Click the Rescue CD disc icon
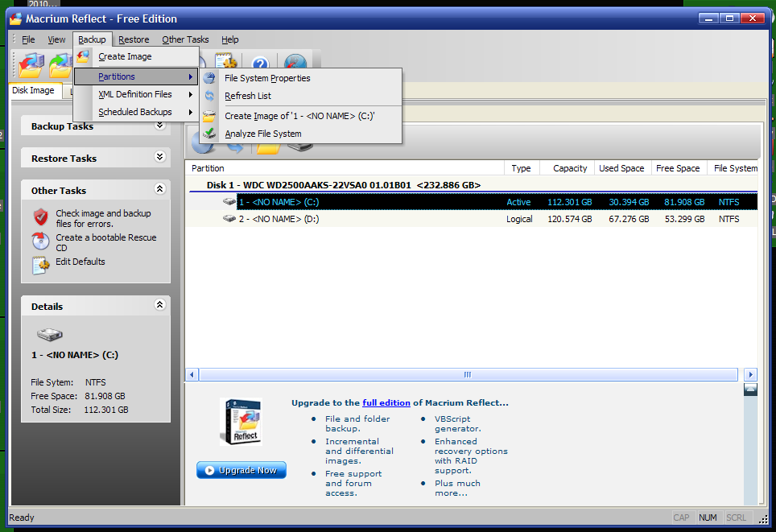The height and width of the screenshot is (532, 776). point(41,241)
